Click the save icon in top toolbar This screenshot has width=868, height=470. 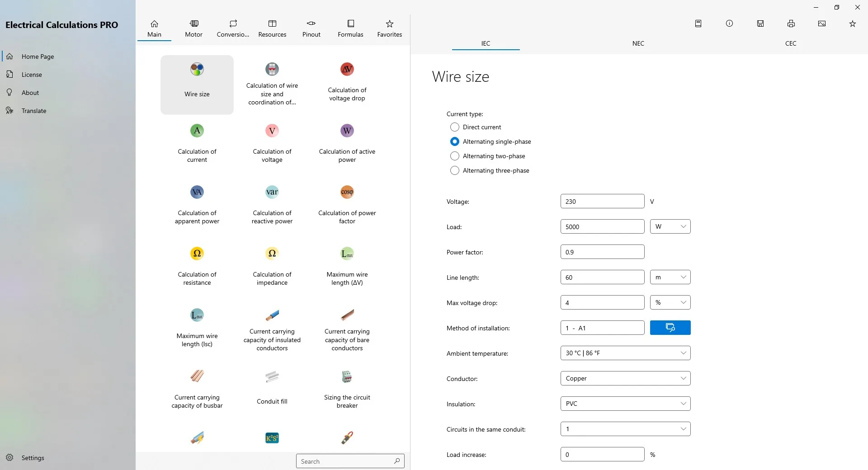(760, 23)
